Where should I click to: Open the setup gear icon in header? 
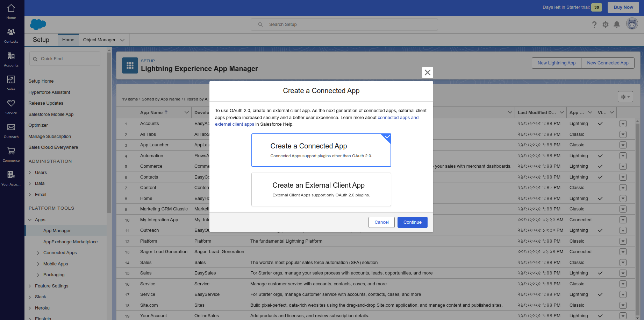tap(606, 25)
